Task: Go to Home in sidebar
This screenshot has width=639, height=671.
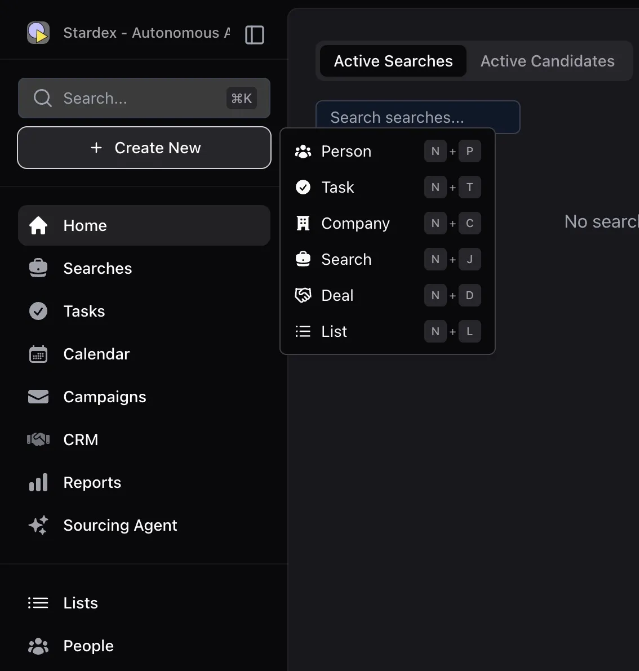Action: tap(144, 226)
